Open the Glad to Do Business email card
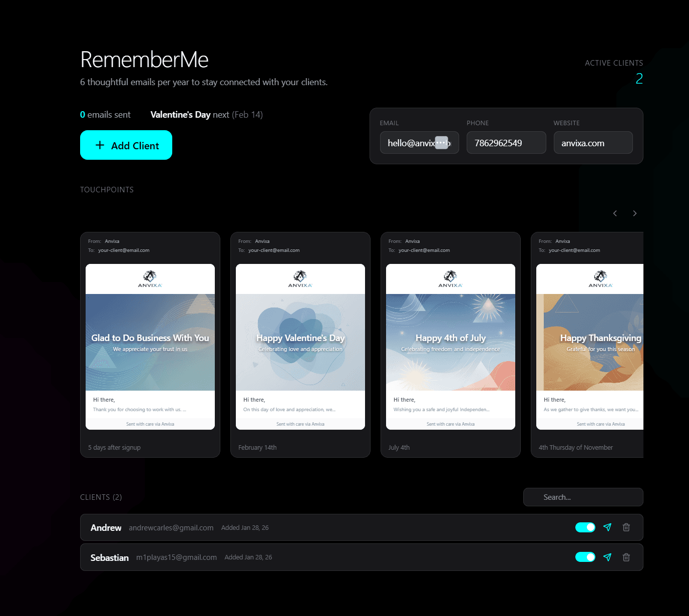This screenshot has width=689, height=616. coord(150,345)
